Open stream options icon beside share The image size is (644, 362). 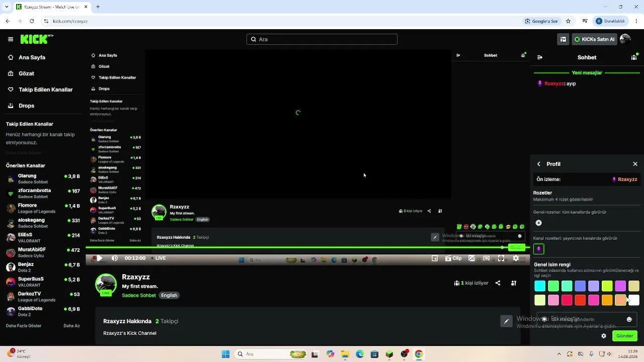tap(514, 283)
